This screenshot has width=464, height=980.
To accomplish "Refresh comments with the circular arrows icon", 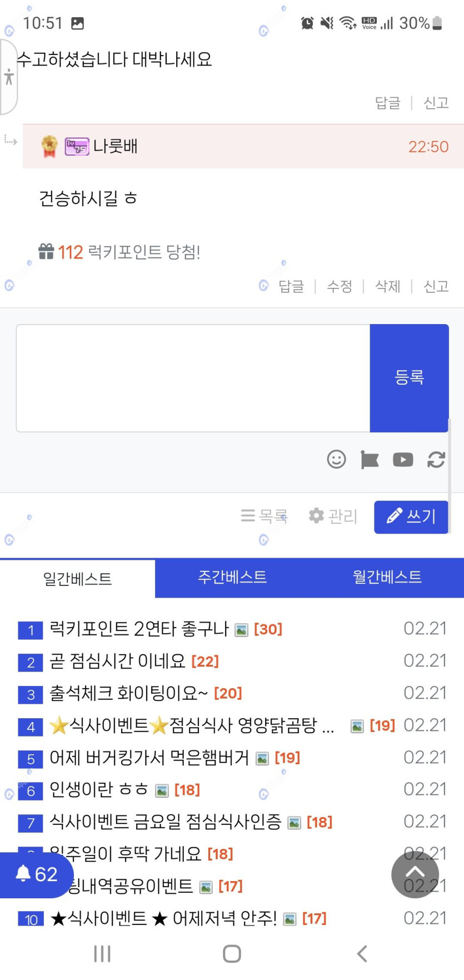I will pos(436,459).
